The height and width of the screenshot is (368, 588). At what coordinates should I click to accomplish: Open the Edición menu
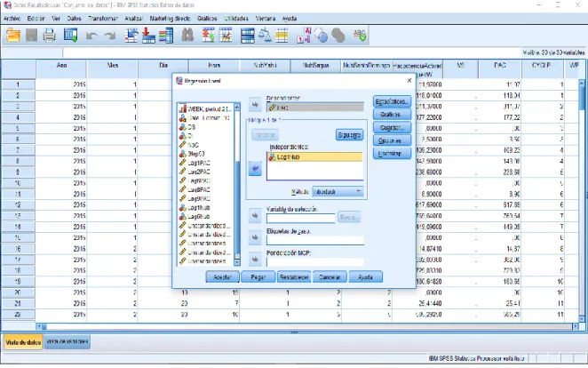coord(36,19)
